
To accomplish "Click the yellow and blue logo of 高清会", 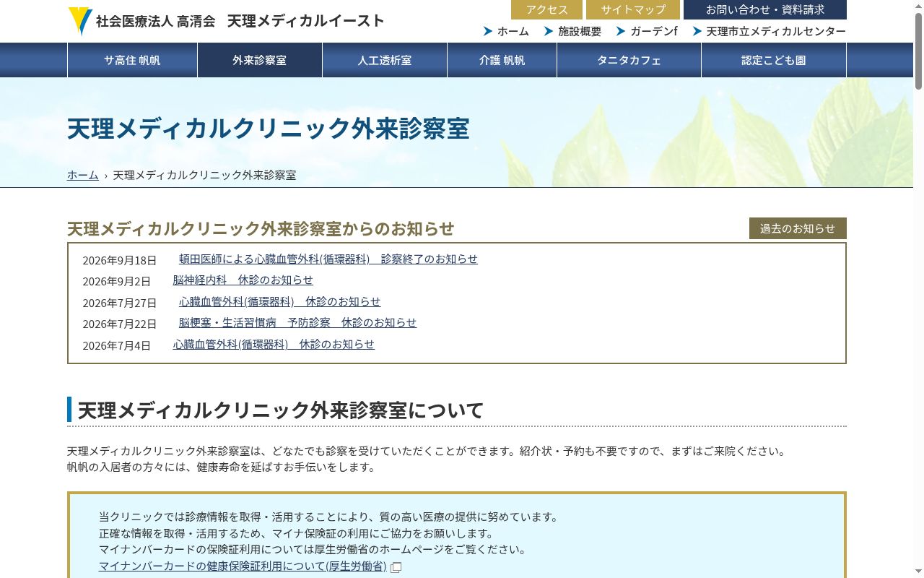I will click(80, 21).
